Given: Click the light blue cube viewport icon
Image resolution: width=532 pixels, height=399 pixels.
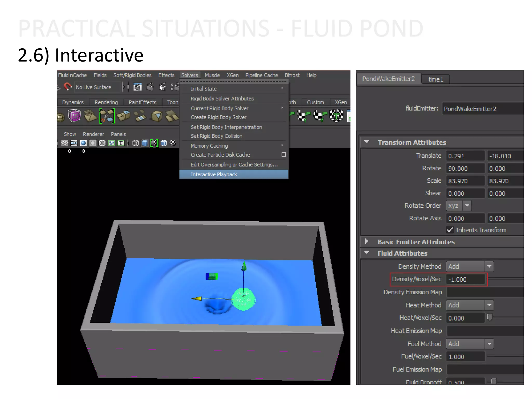Looking at the screenshot, I should [x=164, y=143].
